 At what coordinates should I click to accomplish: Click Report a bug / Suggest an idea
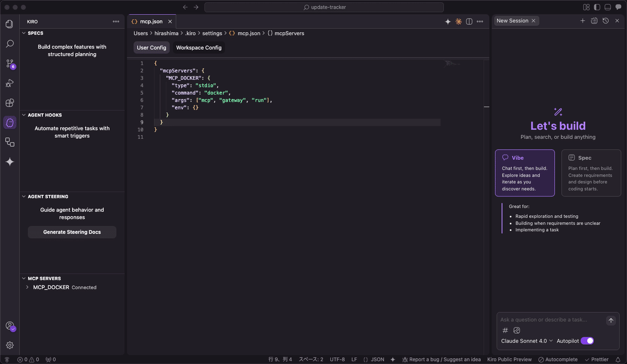click(x=442, y=359)
